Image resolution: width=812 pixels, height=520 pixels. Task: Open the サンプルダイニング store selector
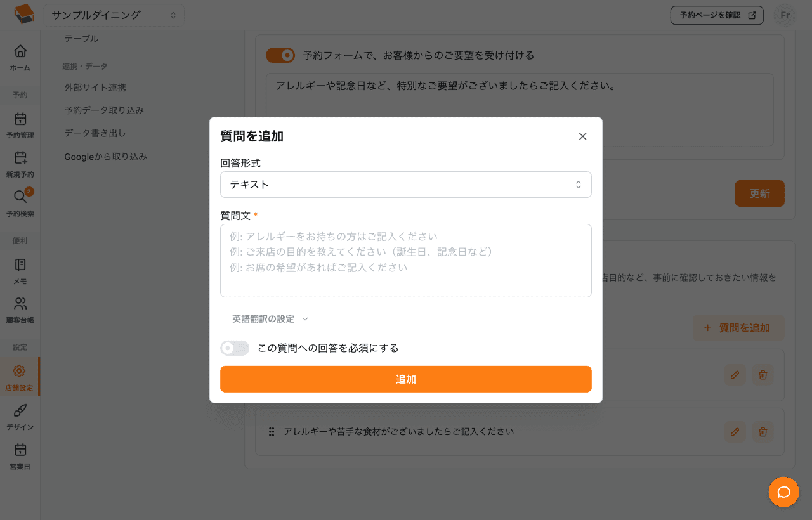[x=114, y=15]
